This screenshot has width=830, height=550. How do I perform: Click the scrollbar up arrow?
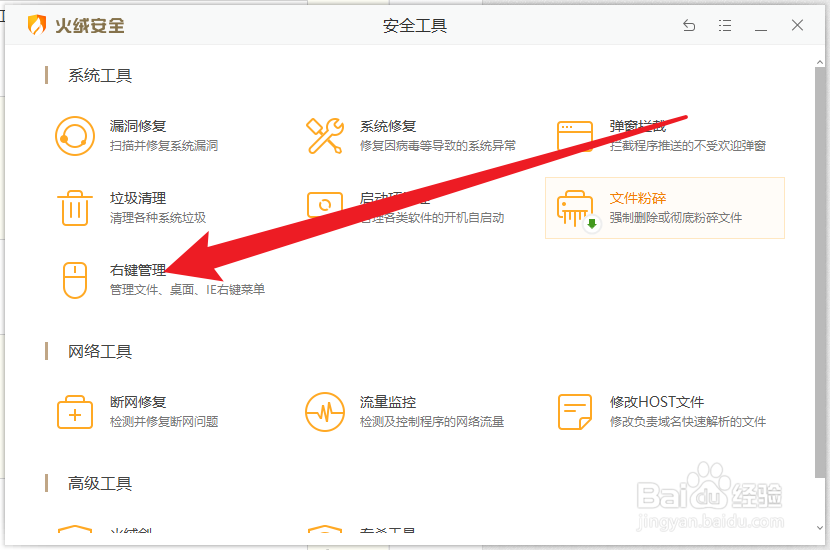(820, 62)
